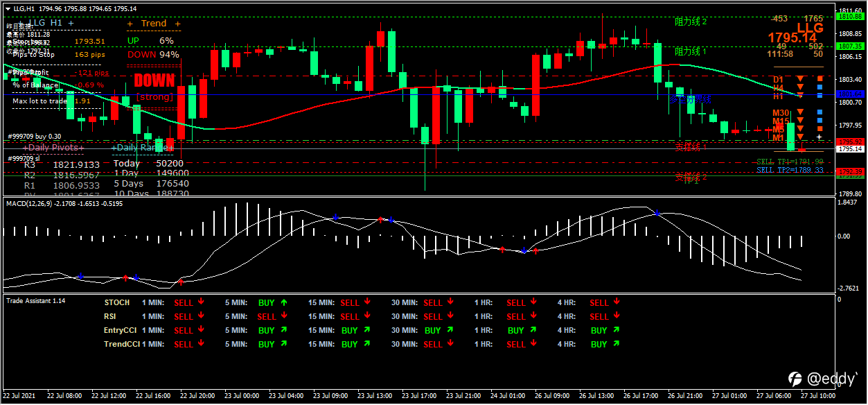The height and width of the screenshot is (405, 868).
Task: Click the big red DOWN trend indicator
Action: [x=154, y=80]
